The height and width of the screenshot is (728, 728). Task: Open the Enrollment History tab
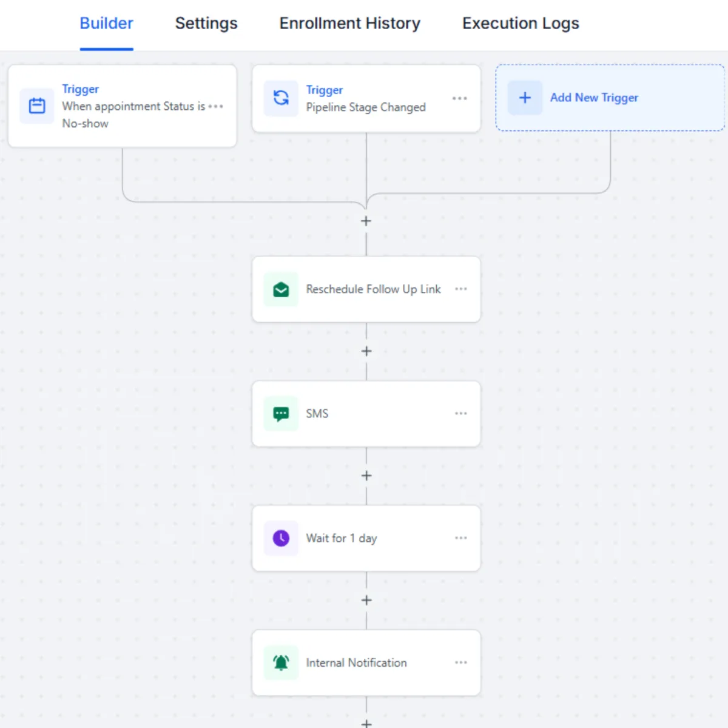[349, 24]
